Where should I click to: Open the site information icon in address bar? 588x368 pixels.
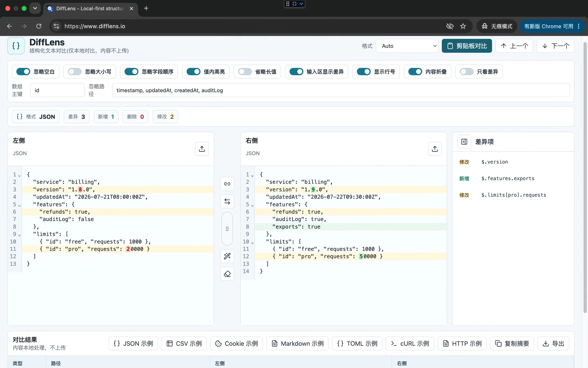tap(56, 26)
